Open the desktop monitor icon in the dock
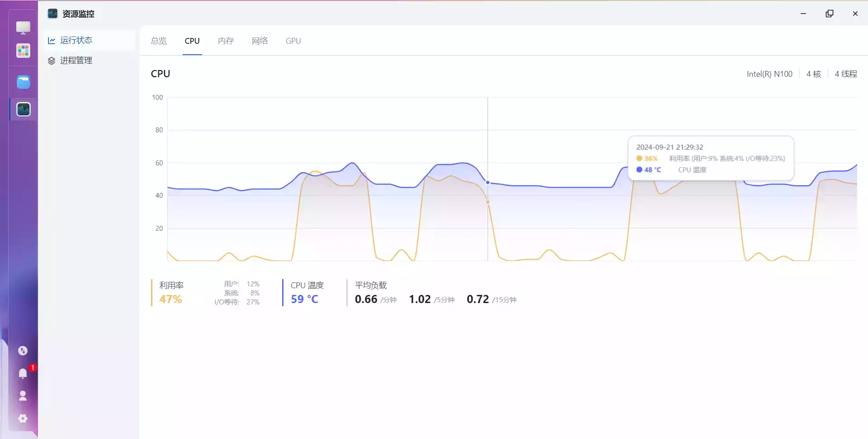The height and width of the screenshot is (439, 868). [x=23, y=28]
